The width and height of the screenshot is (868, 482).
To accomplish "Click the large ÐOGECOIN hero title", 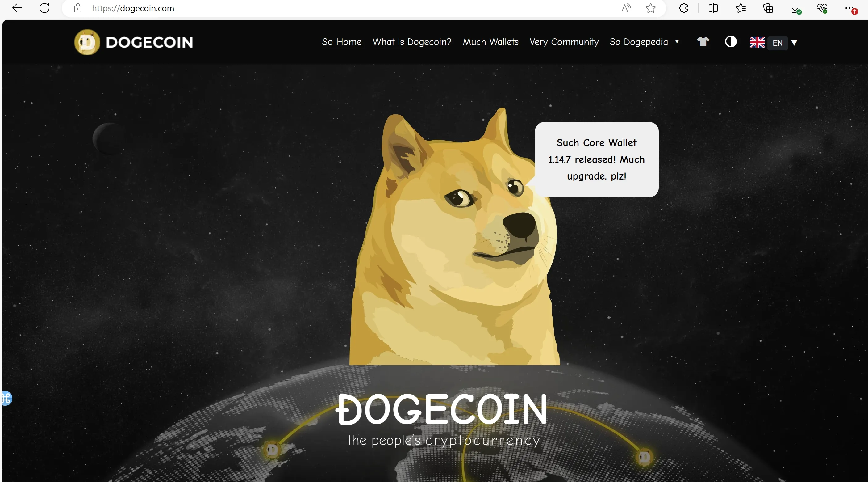I will pyautogui.click(x=441, y=409).
